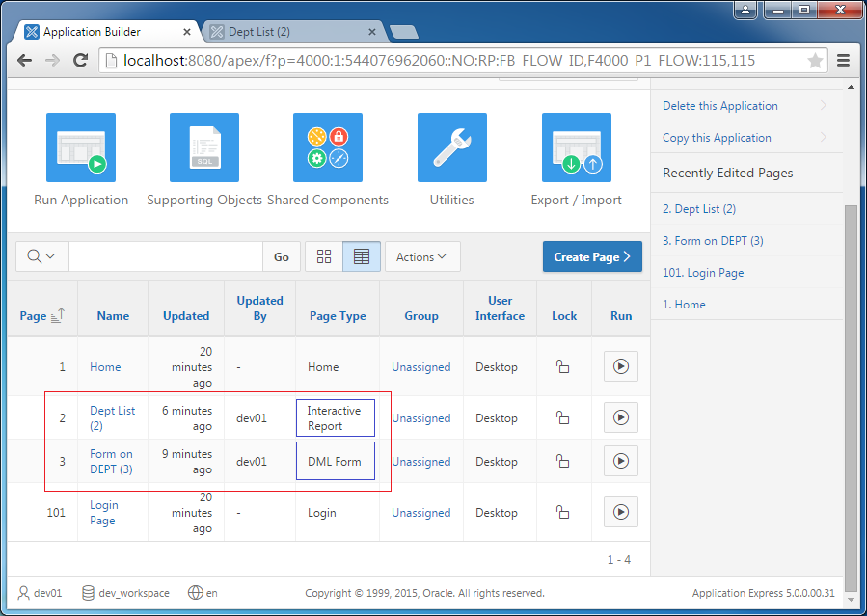The image size is (867, 616).
Task: Switch to report table view
Action: click(362, 256)
